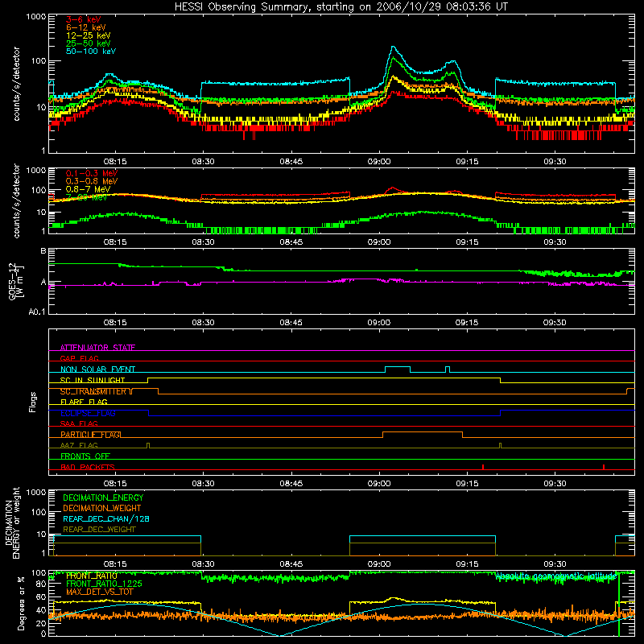This screenshot has width=644, height=644.
Task: Select the cyan 50-100 keV legend label
Action: (91, 52)
